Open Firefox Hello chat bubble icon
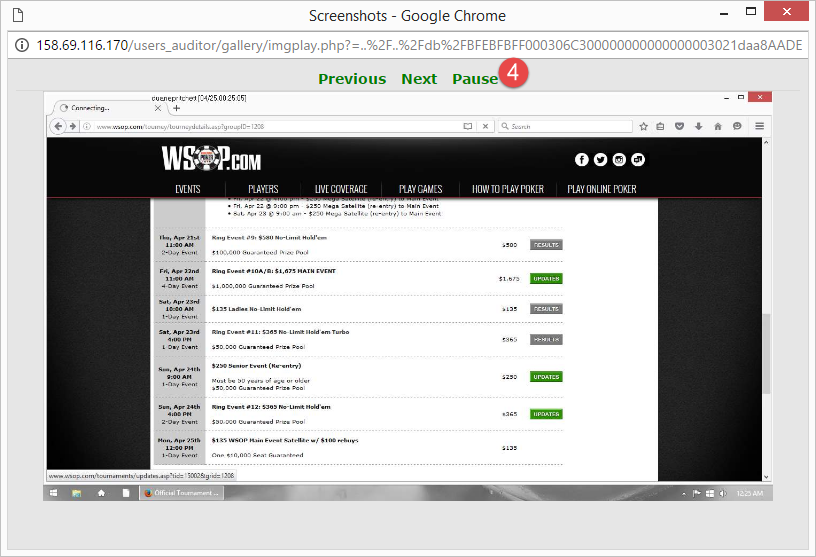The height and width of the screenshot is (557, 816). (x=737, y=126)
